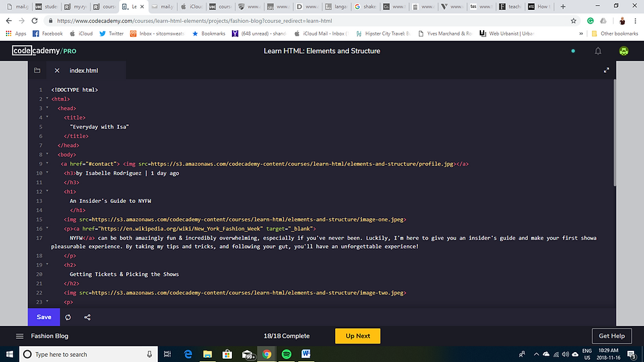The height and width of the screenshot is (362, 644).
Task: Open the Facebook bookmark
Action: (x=47, y=34)
